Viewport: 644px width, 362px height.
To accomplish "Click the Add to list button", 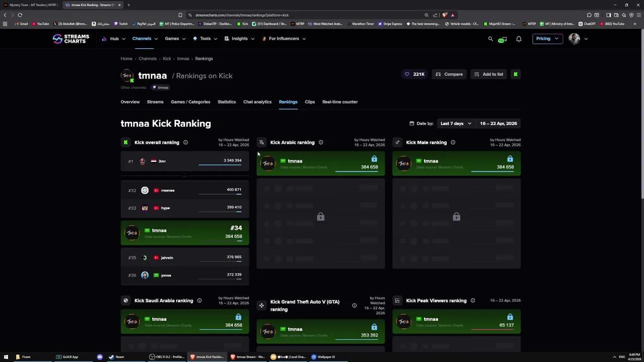I will click(489, 74).
